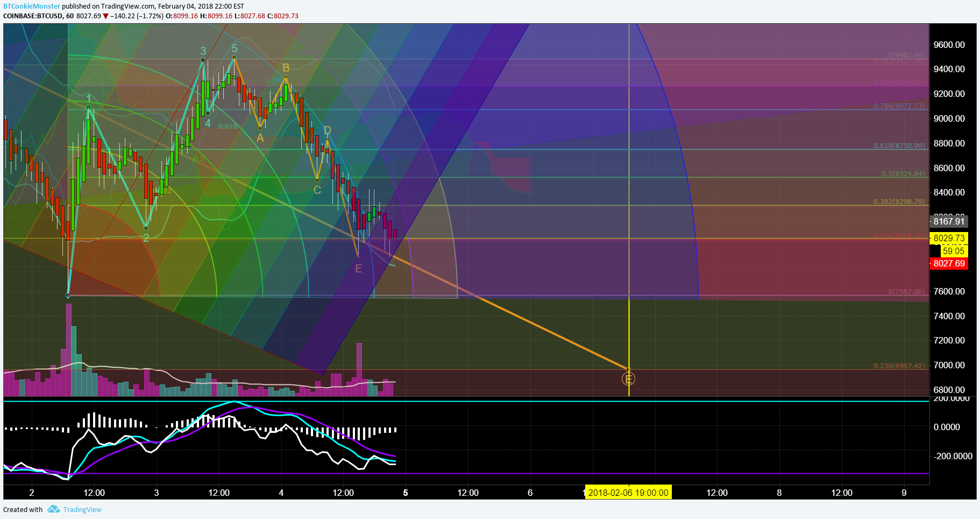Click the circled E target marker
Image resolution: width=980 pixels, height=519 pixels.
[628, 379]
